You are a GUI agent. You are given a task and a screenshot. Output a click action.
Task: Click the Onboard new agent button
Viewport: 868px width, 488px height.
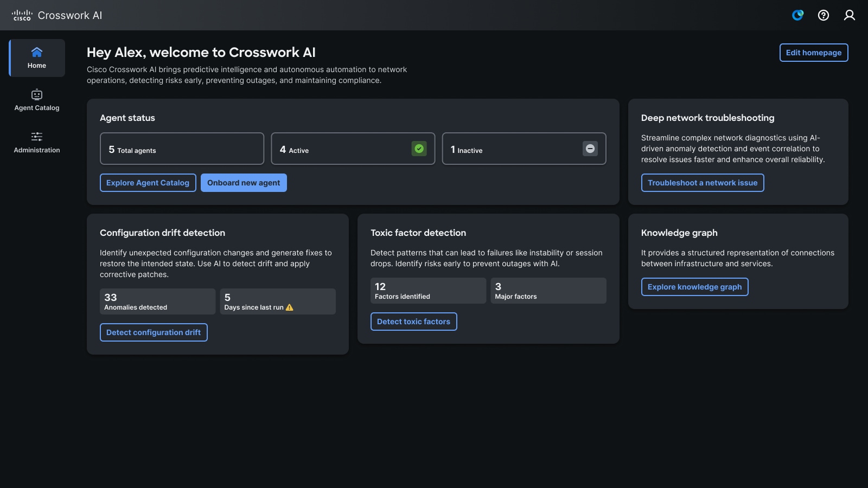tap(244, 183)
